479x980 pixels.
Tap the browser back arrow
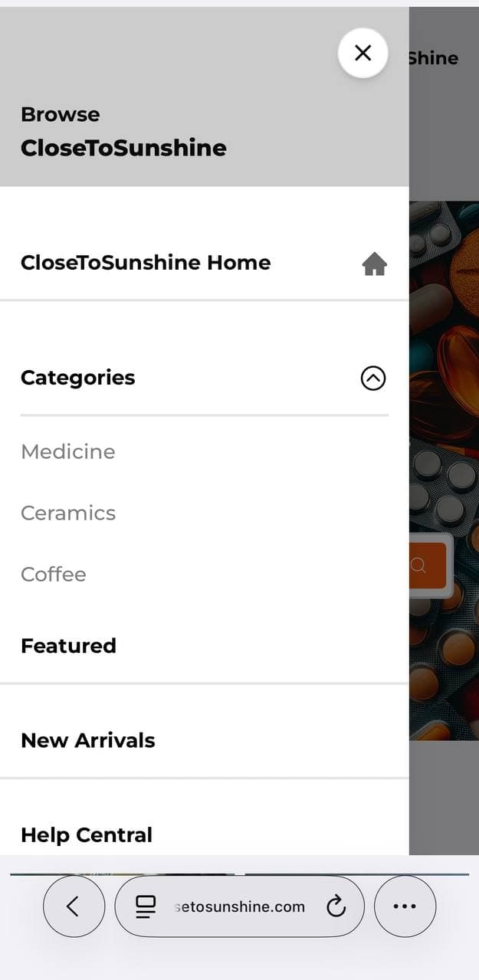coord(74,906)
